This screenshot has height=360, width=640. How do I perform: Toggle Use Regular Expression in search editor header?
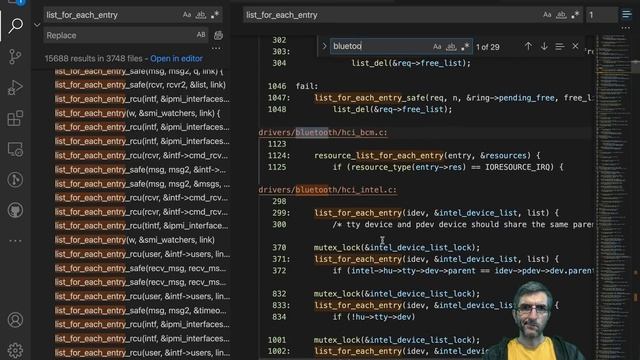[x=575, y=15]
